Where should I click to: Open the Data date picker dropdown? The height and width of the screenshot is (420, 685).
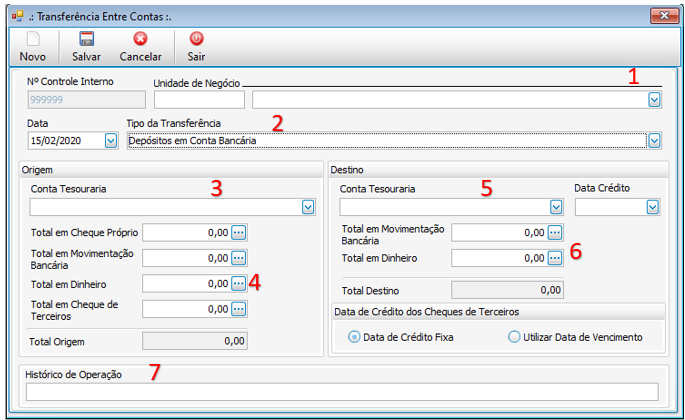(x=111, y=141)
